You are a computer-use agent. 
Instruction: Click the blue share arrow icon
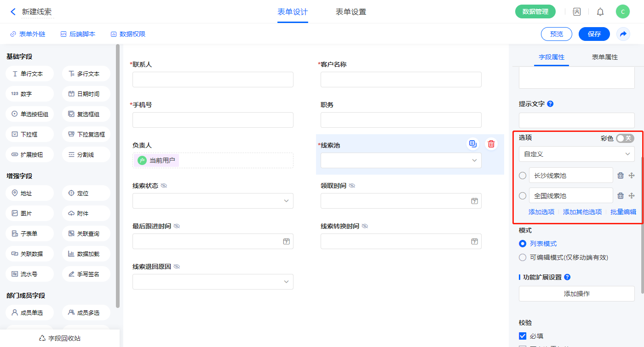(x=623, y=34)
